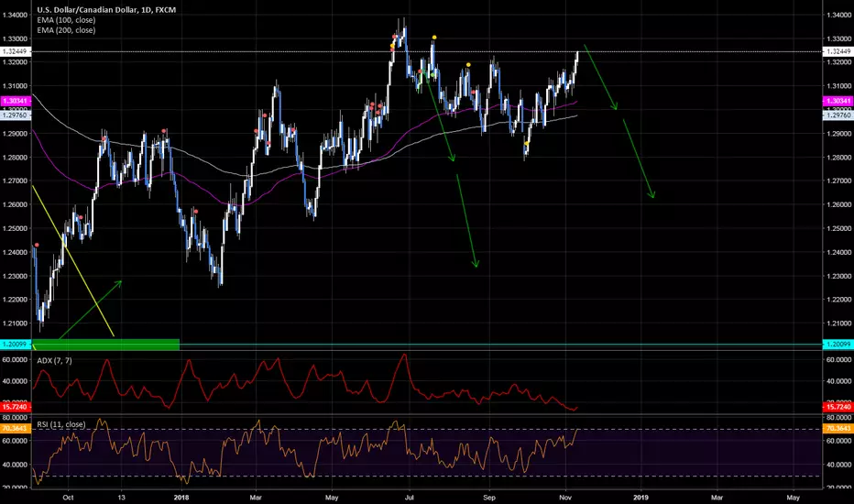Click the red 15.7240 ADX value tag on left
The height and width of the screenshot is (504, 854).
point(16,407)
